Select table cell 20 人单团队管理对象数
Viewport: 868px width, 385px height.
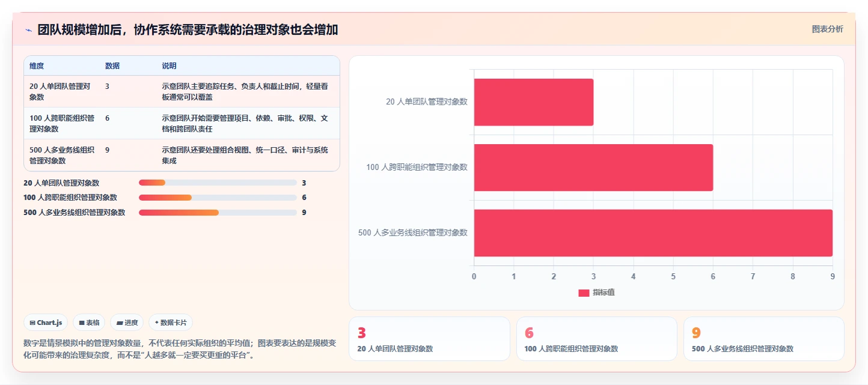click(60, 92)
